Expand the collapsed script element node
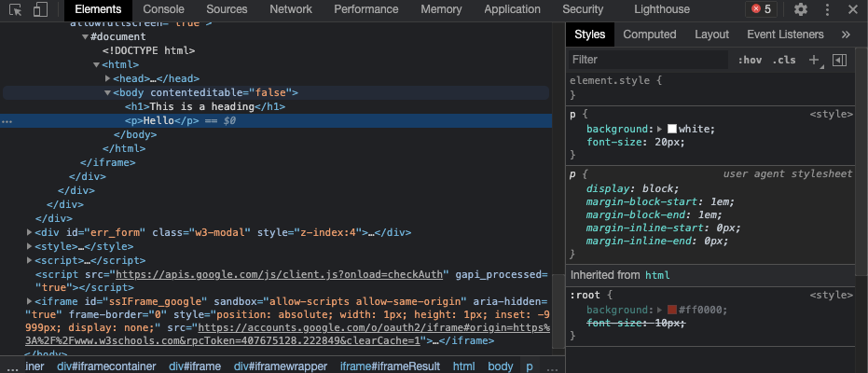 (x=29, y=260)
